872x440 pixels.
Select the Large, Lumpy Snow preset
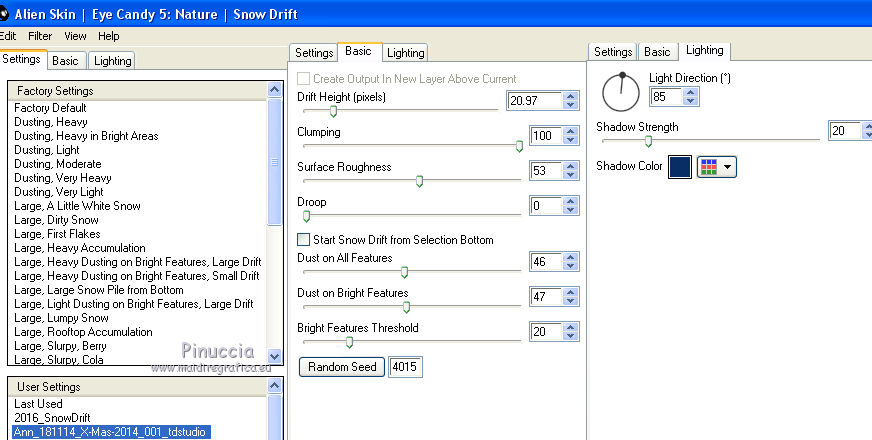coord(61,318)
